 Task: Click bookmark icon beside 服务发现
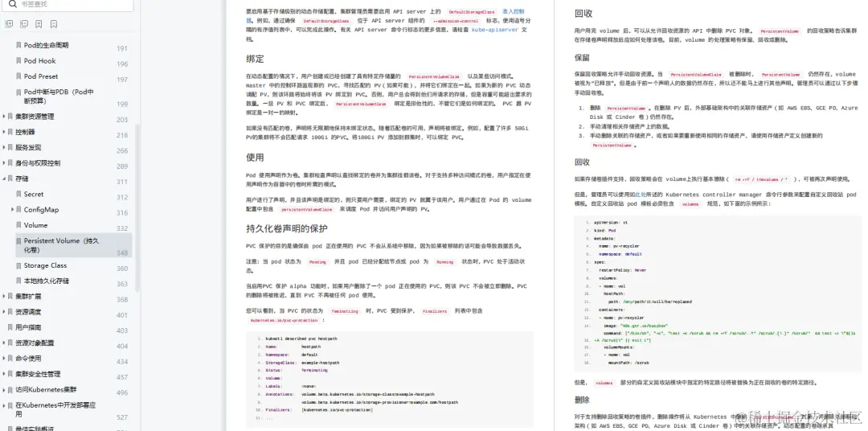point(10,147)
